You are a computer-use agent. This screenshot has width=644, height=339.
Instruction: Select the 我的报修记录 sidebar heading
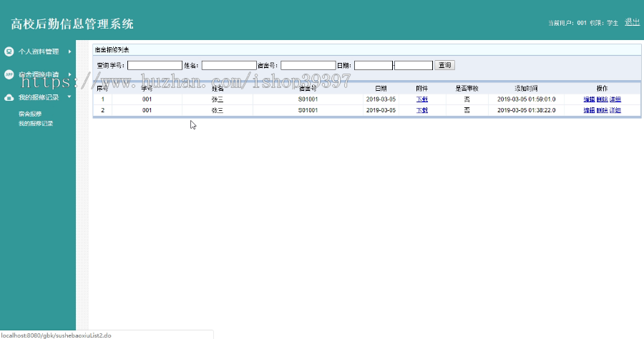point(39,97)
